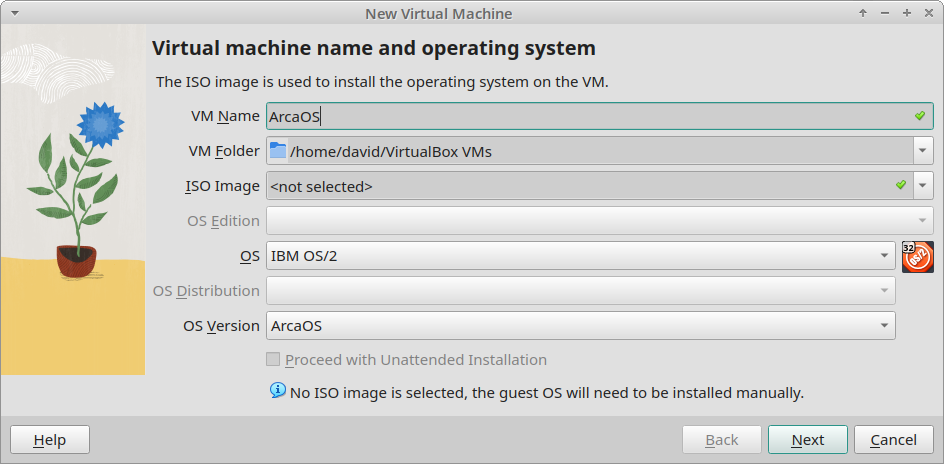The width and height of the screenshot is (944, 464).
Task: Click the blue info icon beside the ISO message
Action: tap(278, 391)
